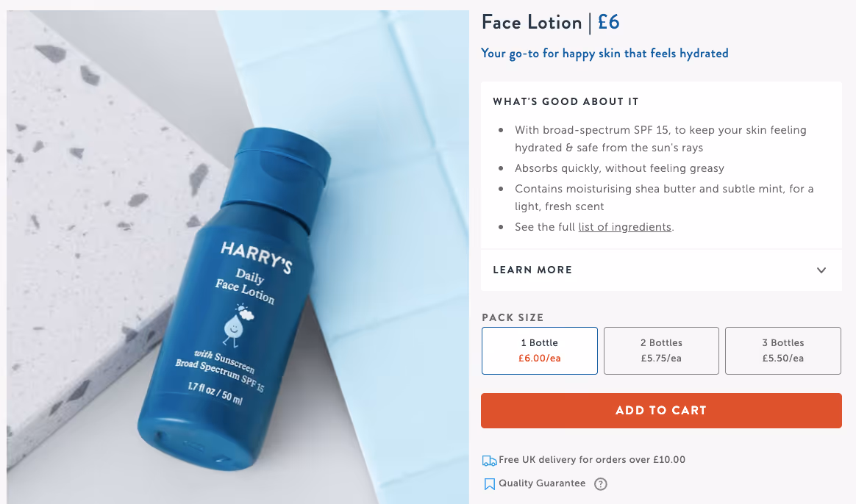
Task: Click the Pack Size label
Action: point(513,317)
